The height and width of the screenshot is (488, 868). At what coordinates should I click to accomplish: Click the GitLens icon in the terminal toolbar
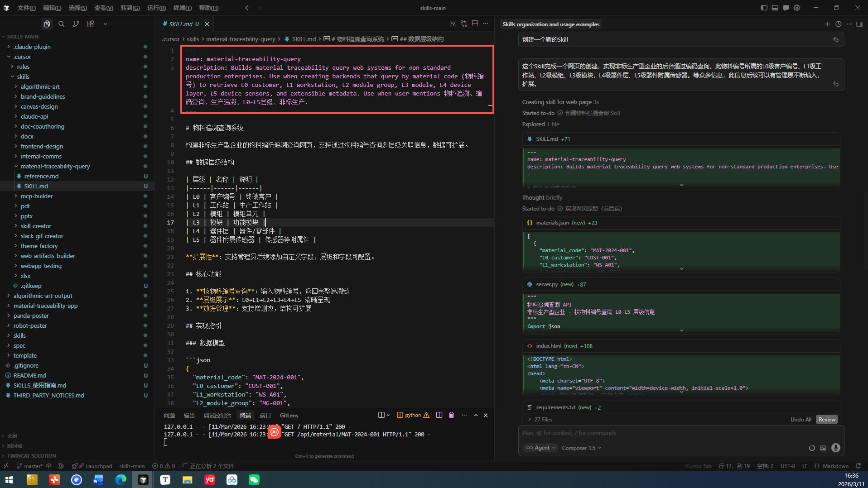289,415
